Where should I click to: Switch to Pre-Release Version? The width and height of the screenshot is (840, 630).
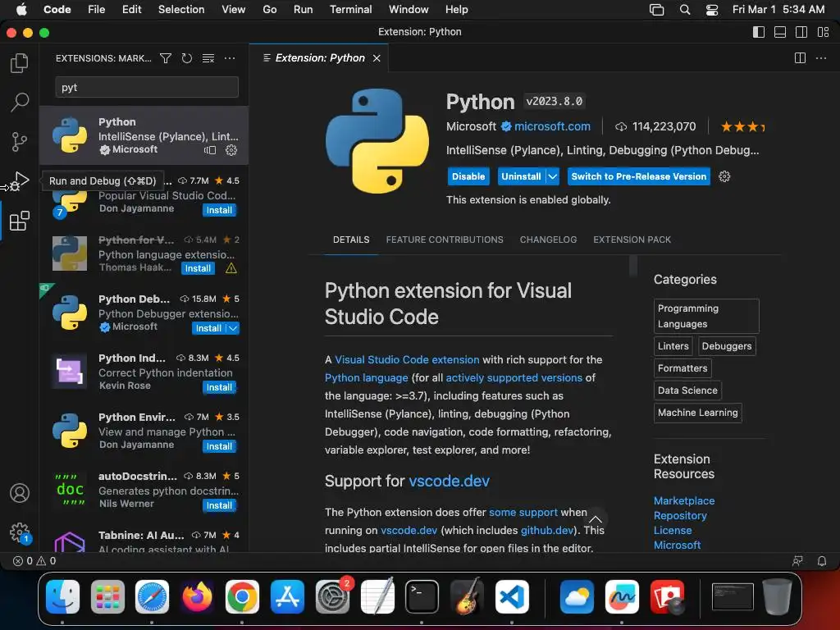pyautogui.click(x=638, y=176)
